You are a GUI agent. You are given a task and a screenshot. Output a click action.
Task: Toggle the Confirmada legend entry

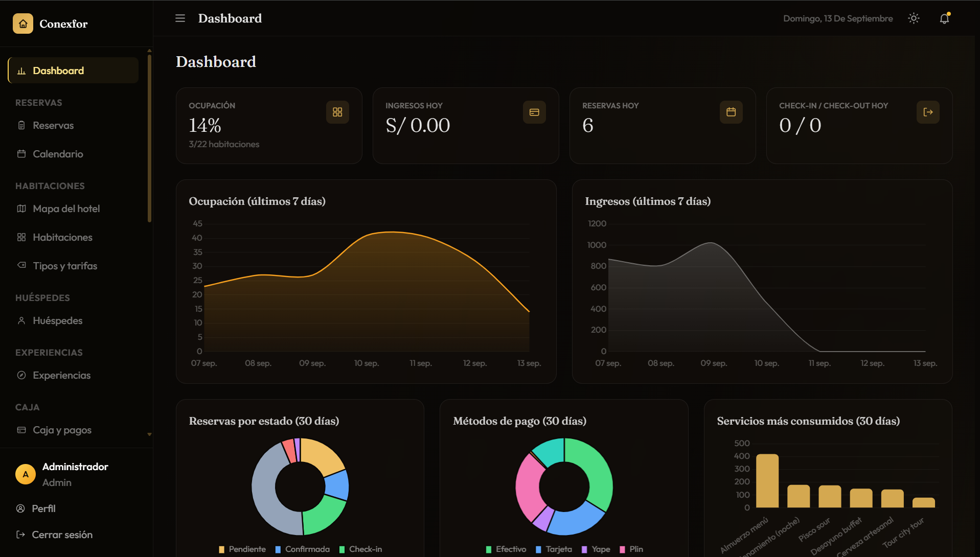point(302,549)
